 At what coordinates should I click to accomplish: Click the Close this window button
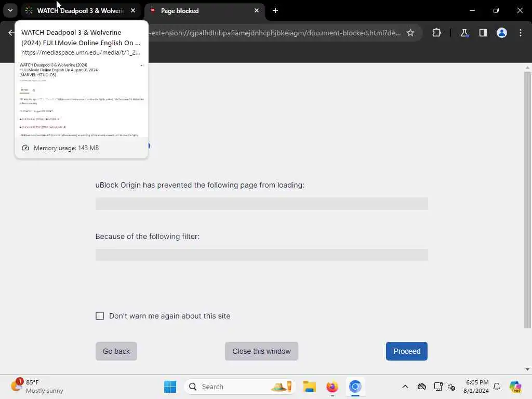(x=262, y=351)
